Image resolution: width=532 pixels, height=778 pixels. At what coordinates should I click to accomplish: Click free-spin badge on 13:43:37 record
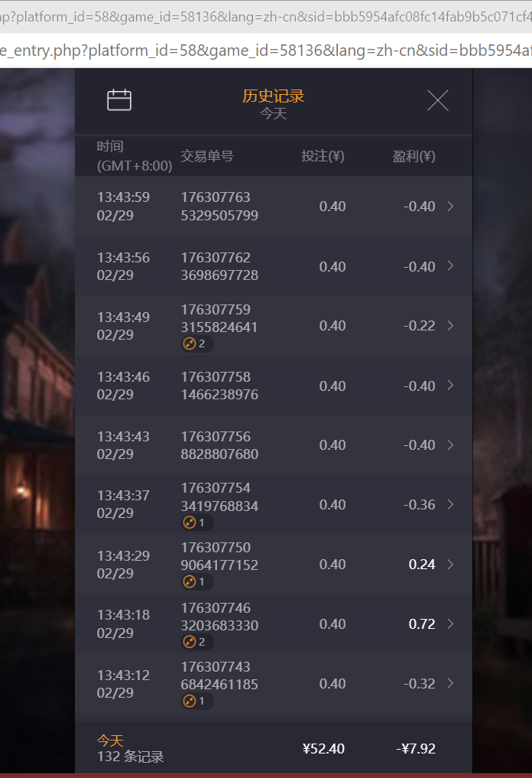[x=196, y=523]
